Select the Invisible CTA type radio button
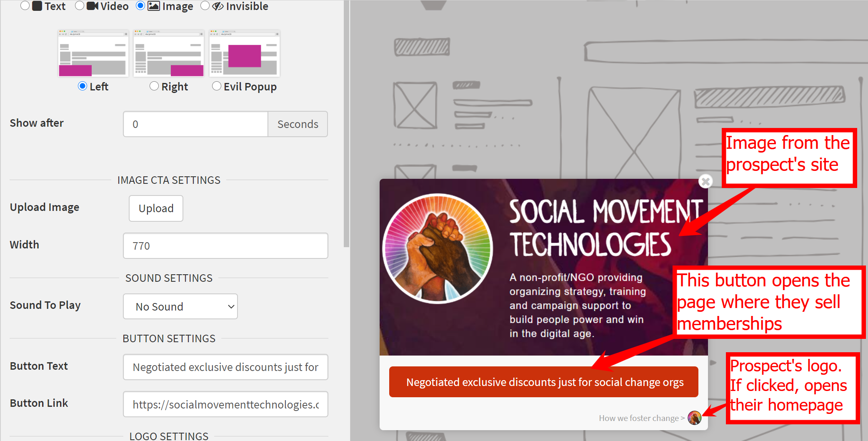This screenshot has height=441, width=868. point(205,6)
